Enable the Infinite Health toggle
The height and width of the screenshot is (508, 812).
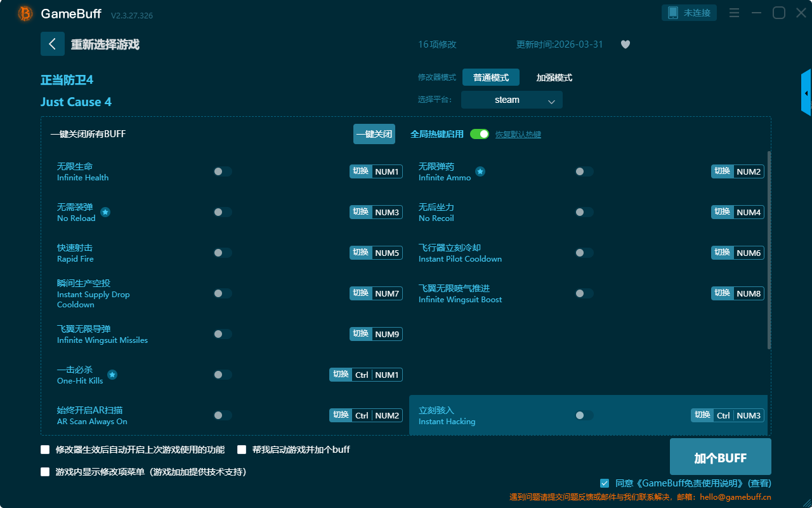[223, 171]
